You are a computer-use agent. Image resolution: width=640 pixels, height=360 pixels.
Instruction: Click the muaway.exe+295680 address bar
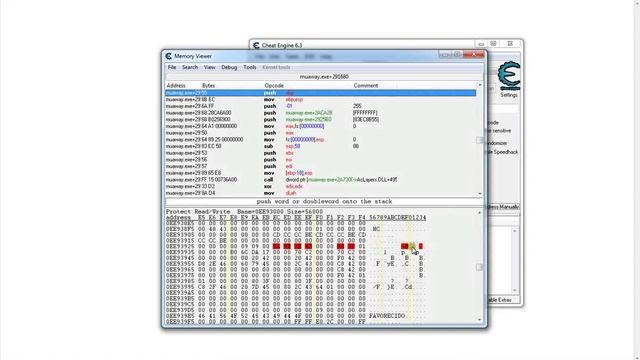(324, 77)
